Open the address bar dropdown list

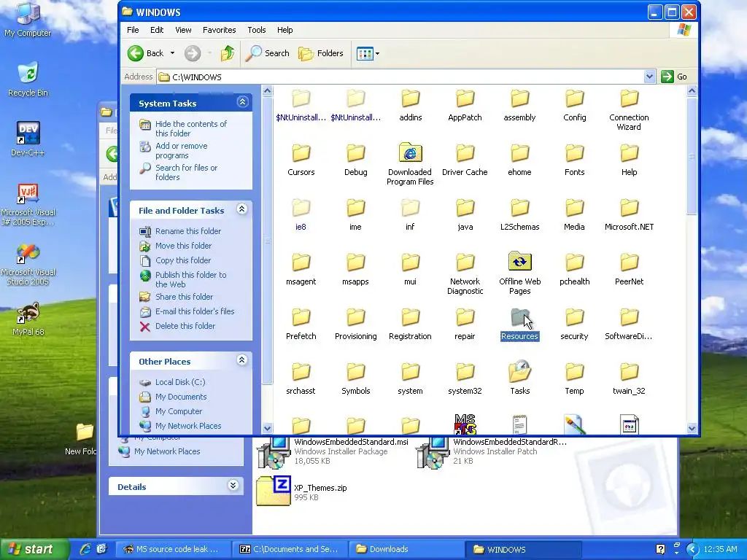(649, 77)
